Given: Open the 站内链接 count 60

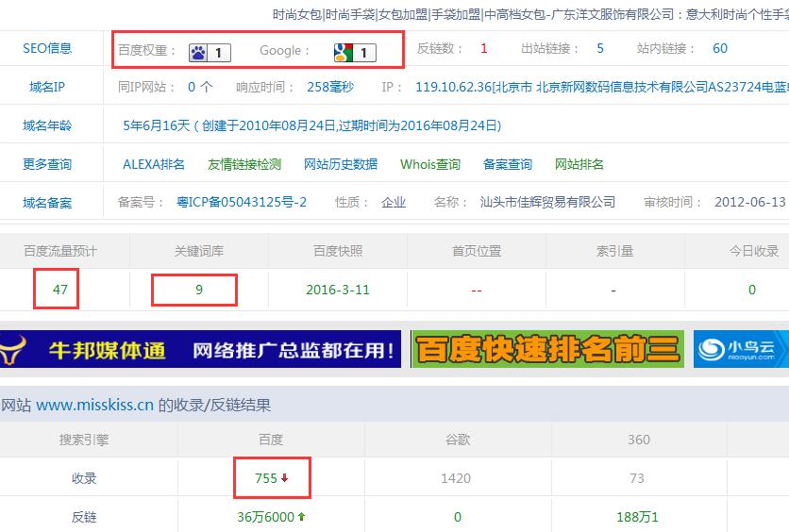Looking at the screenshot, I should pyautogui.click(x=720, y=48).
